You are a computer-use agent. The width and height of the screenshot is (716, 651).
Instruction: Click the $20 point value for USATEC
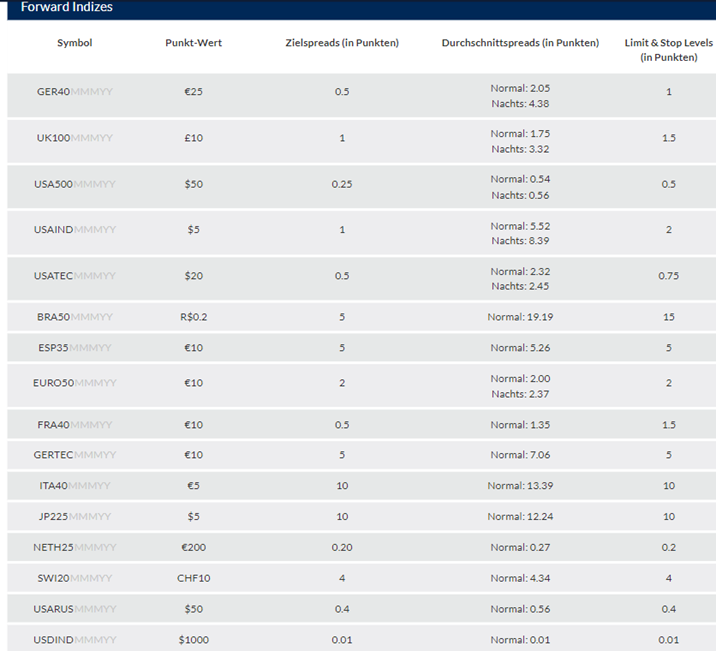(x=194, y=276)
